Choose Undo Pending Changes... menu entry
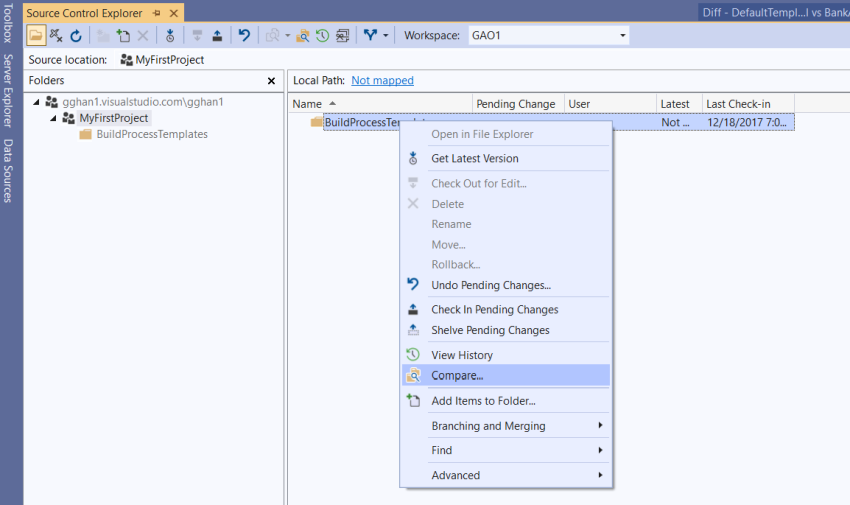Image resolution: width=850 pixels, height=505 pixels. [506, 285]
